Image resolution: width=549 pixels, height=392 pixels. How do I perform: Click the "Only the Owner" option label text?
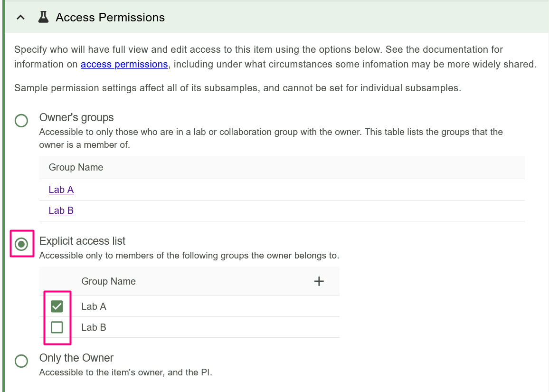(x=76, y=358)
